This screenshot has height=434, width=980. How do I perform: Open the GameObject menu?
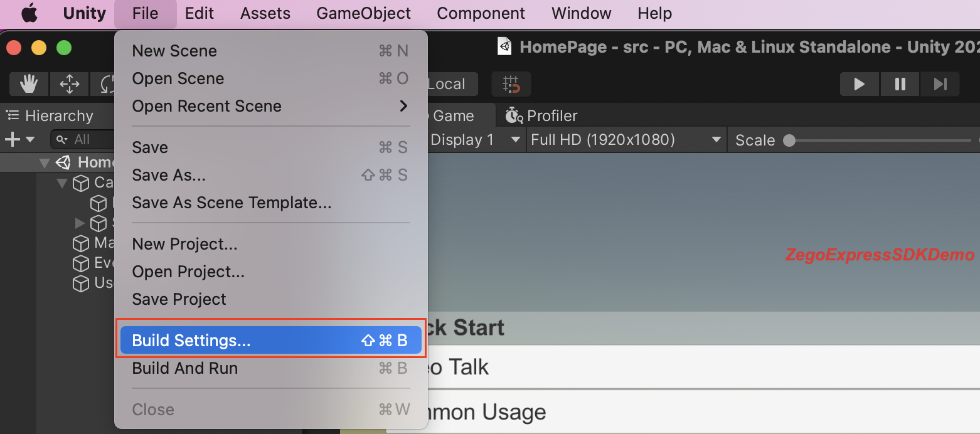363,13
